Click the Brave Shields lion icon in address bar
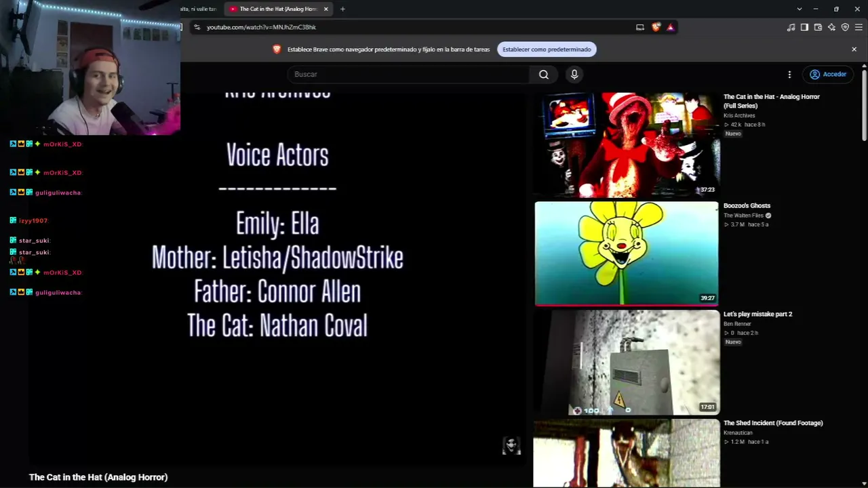868x488 pixels. pyautogui.click(x=656, y=27)
